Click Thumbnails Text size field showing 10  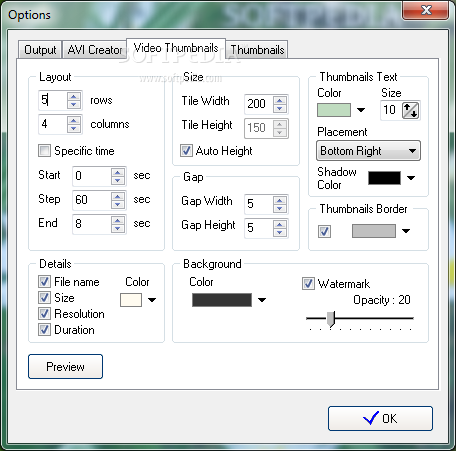point(391,110)
